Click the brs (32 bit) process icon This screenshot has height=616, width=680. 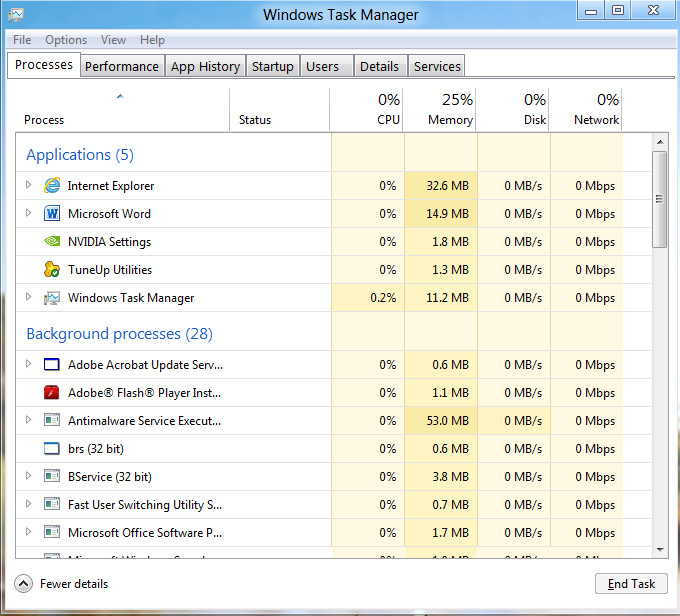coord(52,448)
